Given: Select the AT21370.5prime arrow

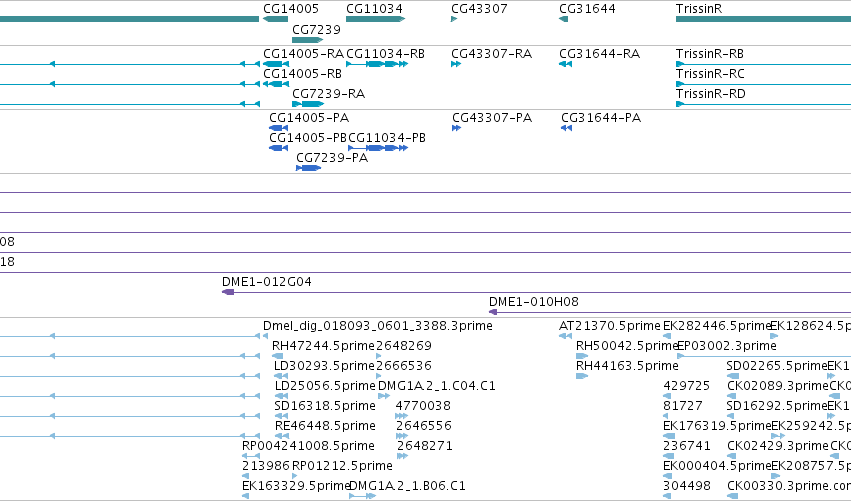Looking at the screenshot, I should point(565,336).
